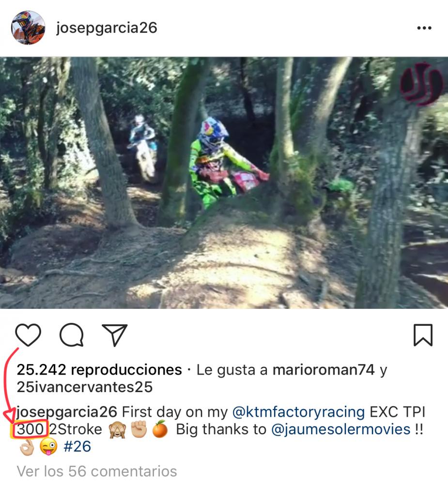Open the 25ivancervantes25 liker profile
This screenshot has height=484, width=448.
pos(85,387)
